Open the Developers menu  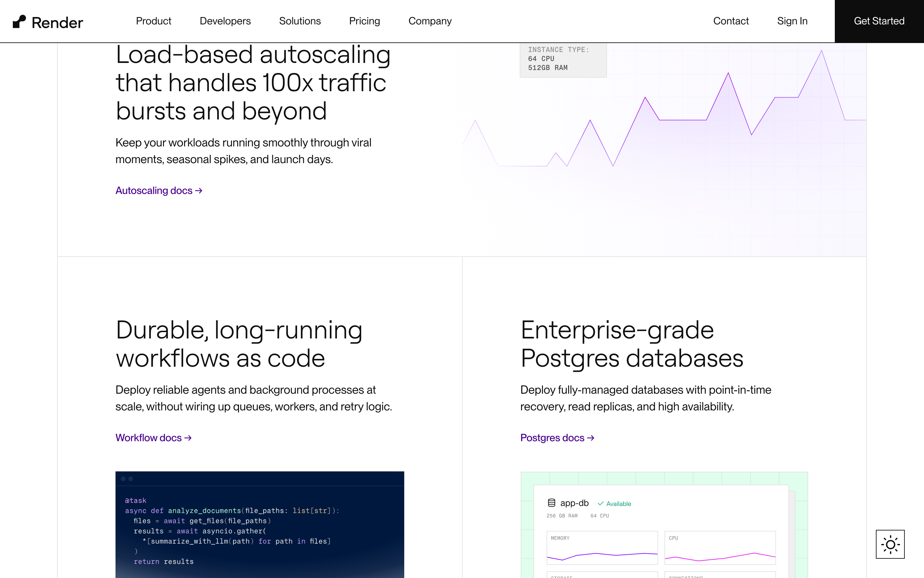point(225,21)
